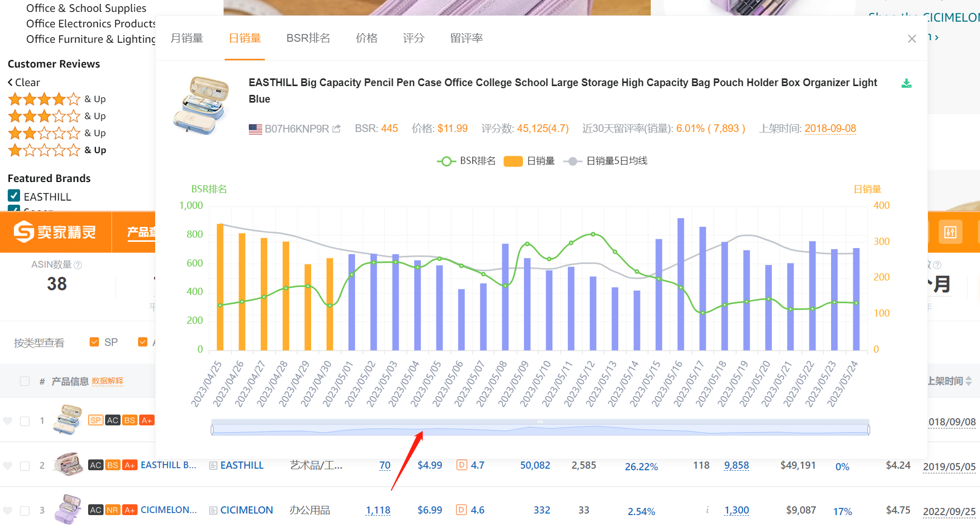
Task: Toggle the SP type filter checkbox
Action: pyautogui.click(x=94, y=342)
